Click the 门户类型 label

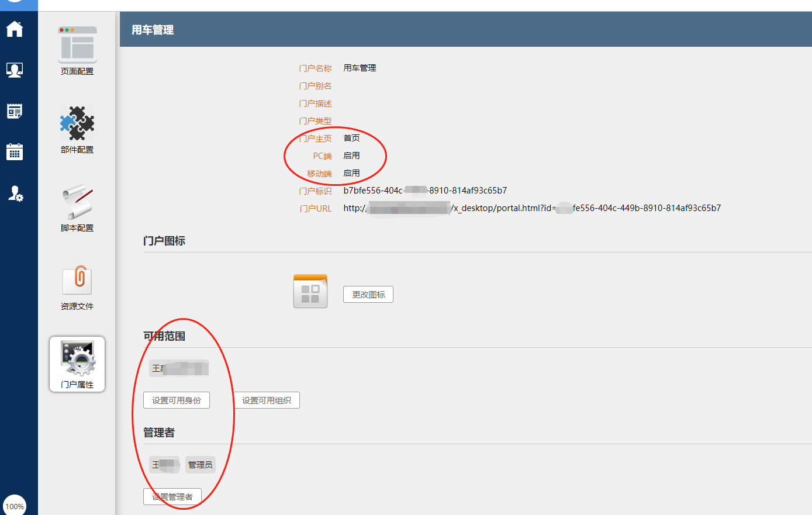(315, 121)
